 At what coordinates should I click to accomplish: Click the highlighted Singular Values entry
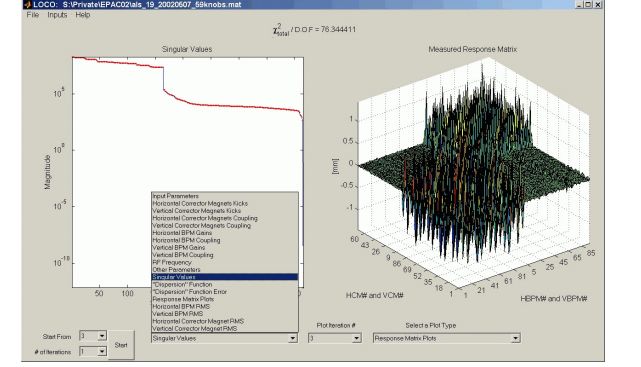224,277
